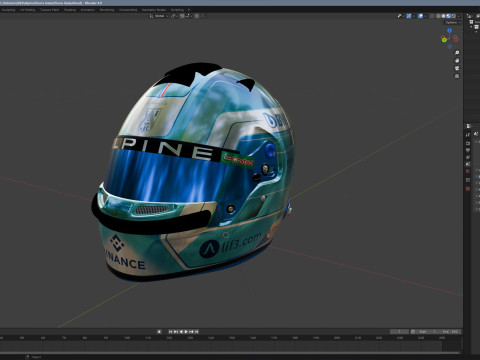Go to the Animation workspace tab
Viewport: 480px width, 360px height.
tap(88, 10)
